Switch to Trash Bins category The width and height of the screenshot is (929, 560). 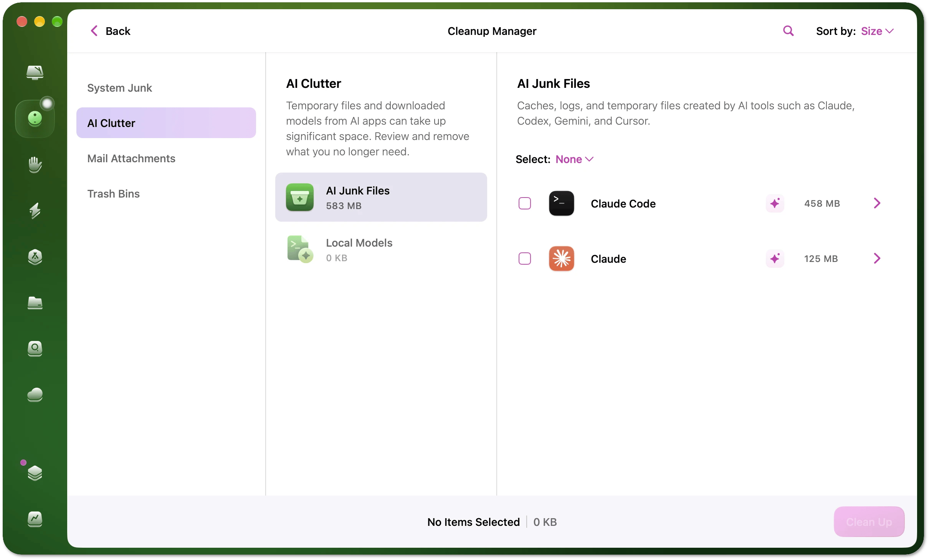(166, 194)
